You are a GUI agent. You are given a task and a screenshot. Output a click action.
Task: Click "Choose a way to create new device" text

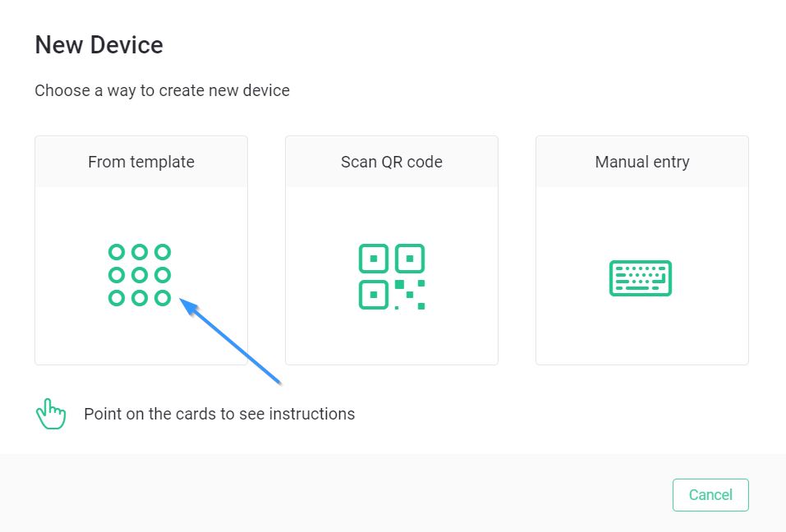pyautogui.click(x=162, y=90)
